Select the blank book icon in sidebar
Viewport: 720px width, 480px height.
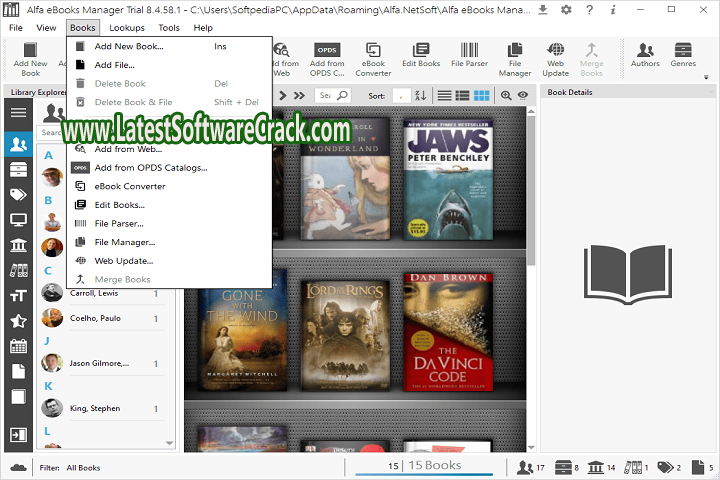[x=18, y=396]
